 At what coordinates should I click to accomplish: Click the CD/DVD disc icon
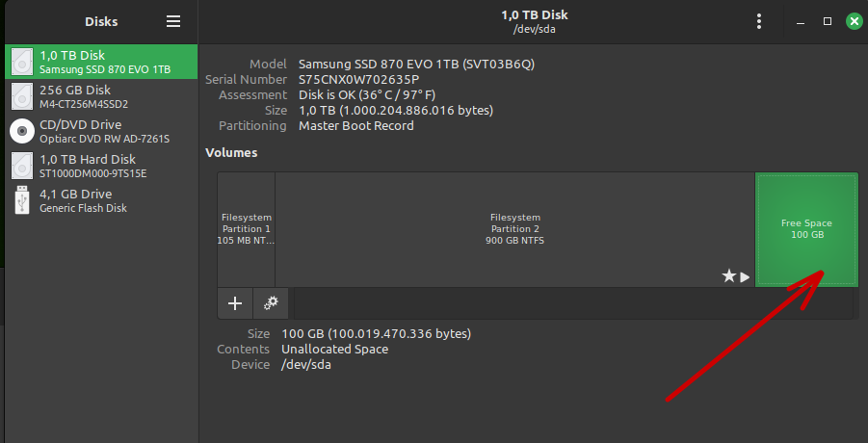22,131
